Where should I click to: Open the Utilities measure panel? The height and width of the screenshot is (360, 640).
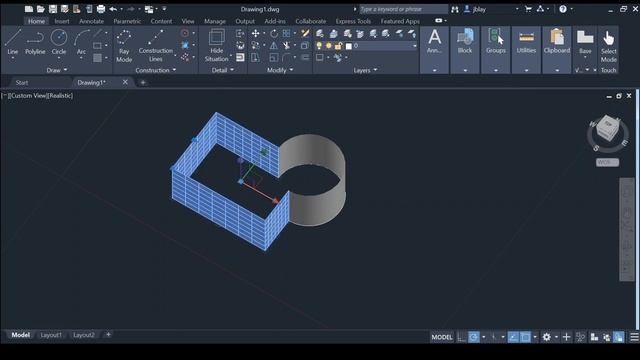526,49
